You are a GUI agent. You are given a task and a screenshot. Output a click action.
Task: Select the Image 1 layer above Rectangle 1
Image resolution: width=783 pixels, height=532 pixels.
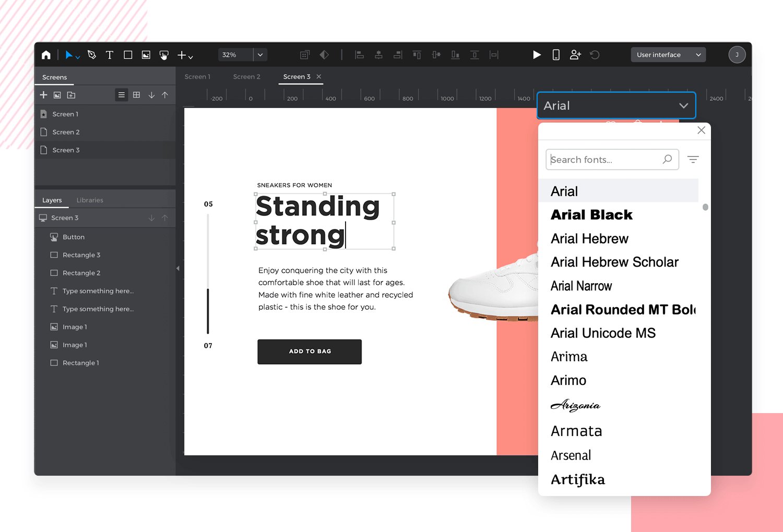click(105, 345)
